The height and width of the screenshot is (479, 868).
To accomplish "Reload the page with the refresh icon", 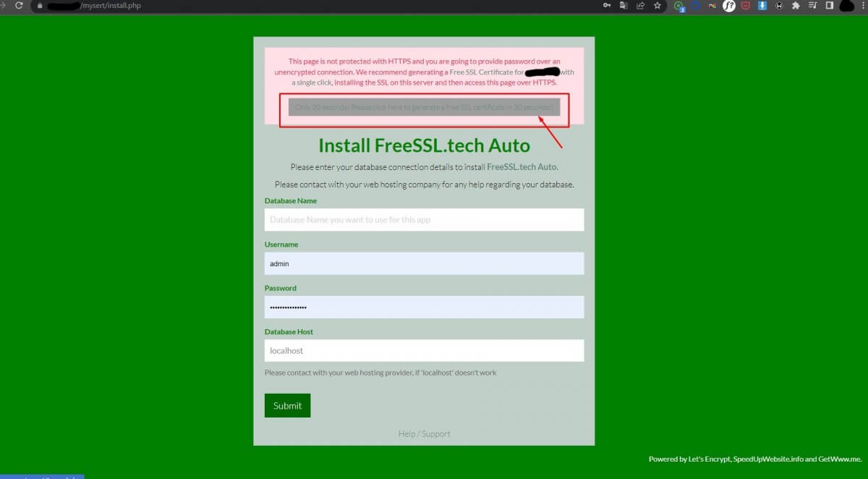I will [x=19, y=5].
